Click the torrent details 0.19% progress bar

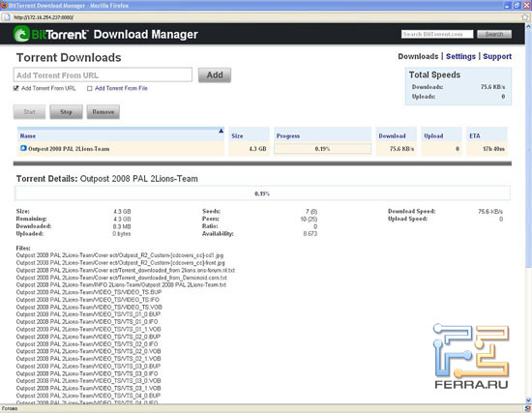262,193
